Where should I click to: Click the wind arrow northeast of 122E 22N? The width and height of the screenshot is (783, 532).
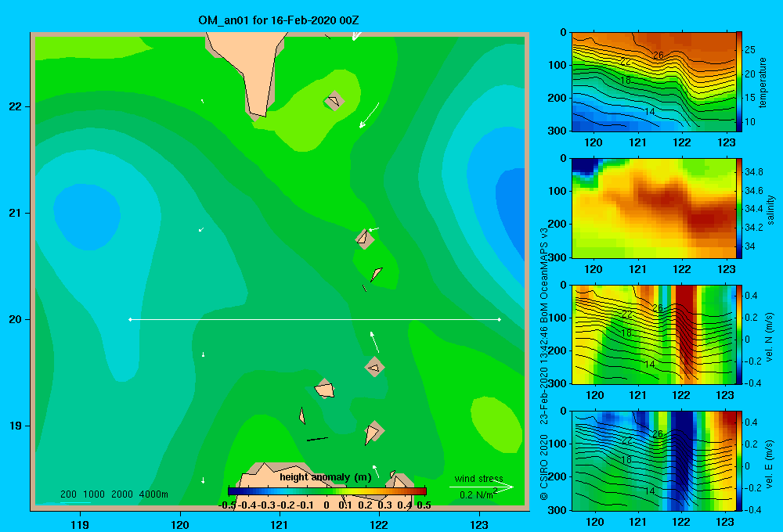click(x=369, y=115)
